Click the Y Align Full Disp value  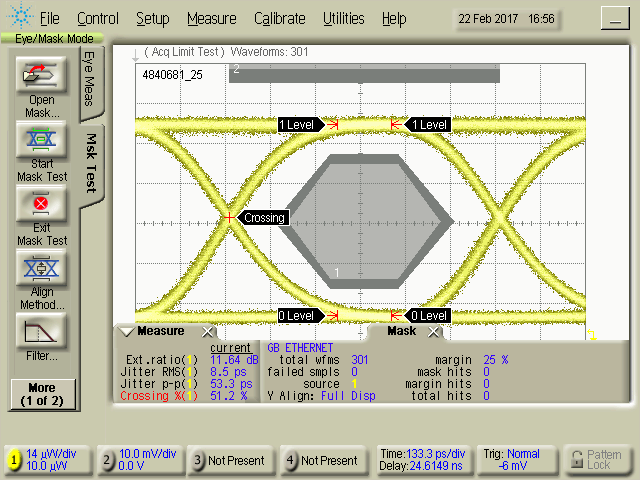(x=348, y=396)
